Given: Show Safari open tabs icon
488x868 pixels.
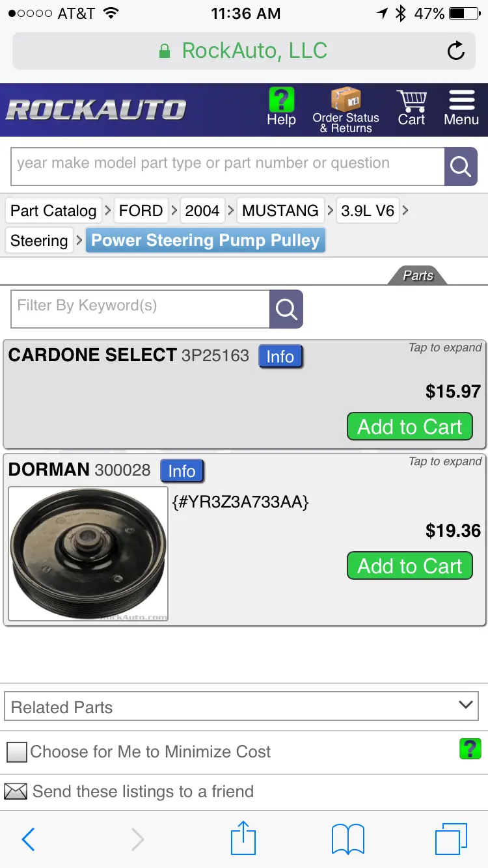Looking at the screenshot, I should (x=451, y=839).
